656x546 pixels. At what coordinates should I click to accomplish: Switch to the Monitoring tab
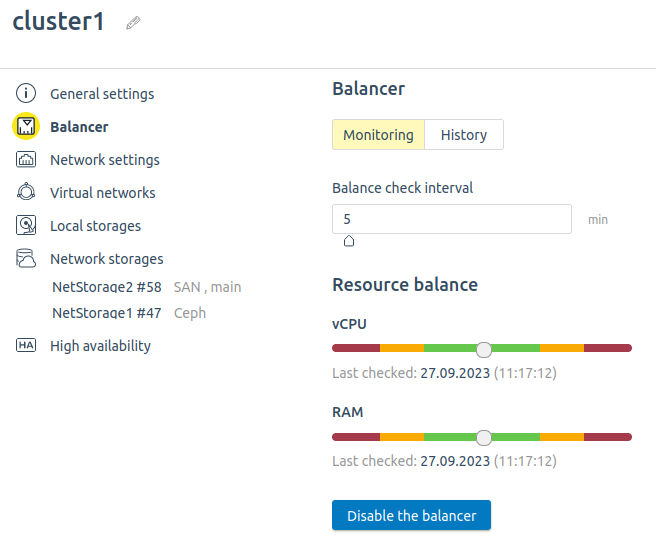click(378, 135)
